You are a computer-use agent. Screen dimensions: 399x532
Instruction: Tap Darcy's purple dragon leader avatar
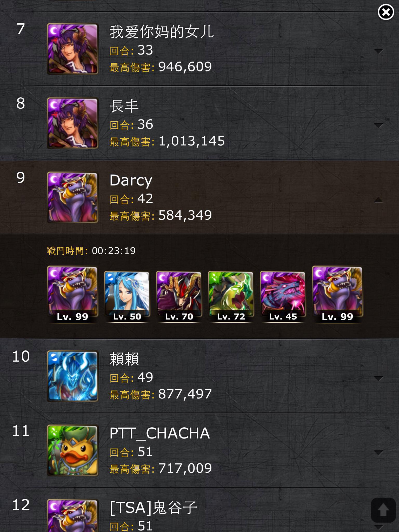pyautogui.click(x=72, y=197)
